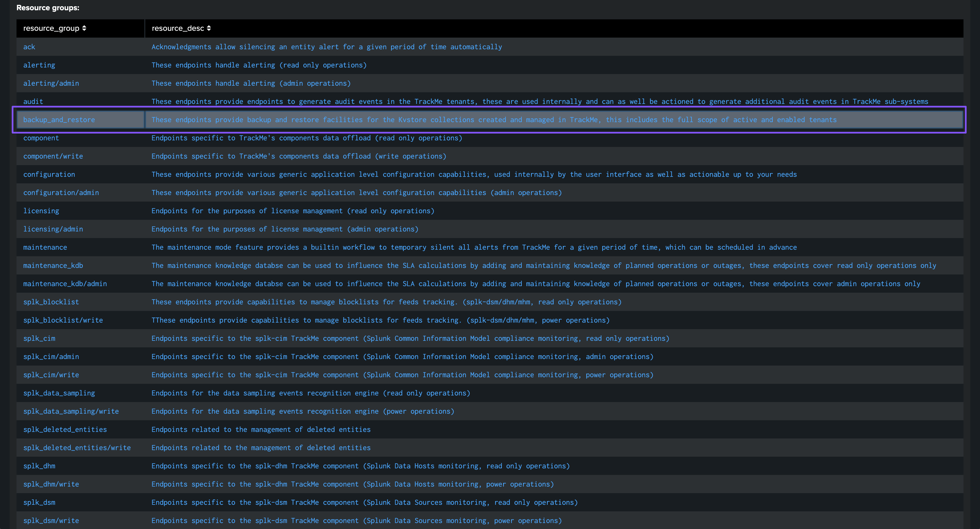Select the 'component/write' resource group
This screenshot has width=980, height=529.
(x=53, y=156)
